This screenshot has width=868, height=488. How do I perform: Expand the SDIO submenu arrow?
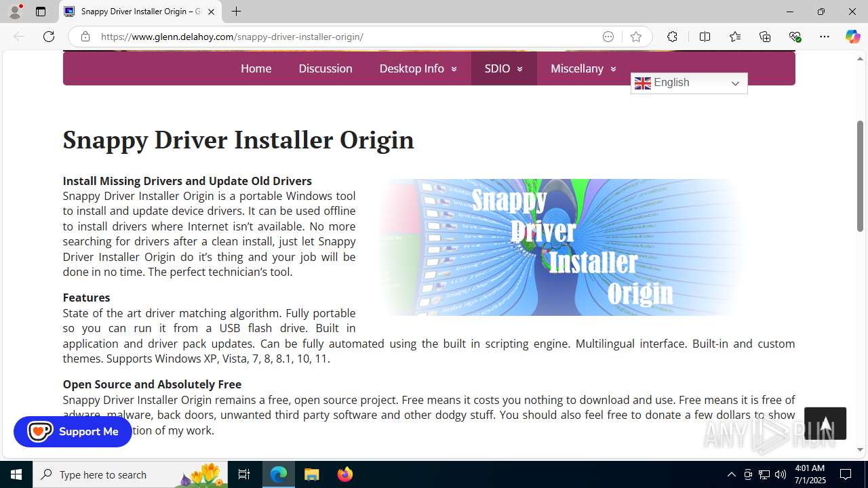tap(519, 69)
